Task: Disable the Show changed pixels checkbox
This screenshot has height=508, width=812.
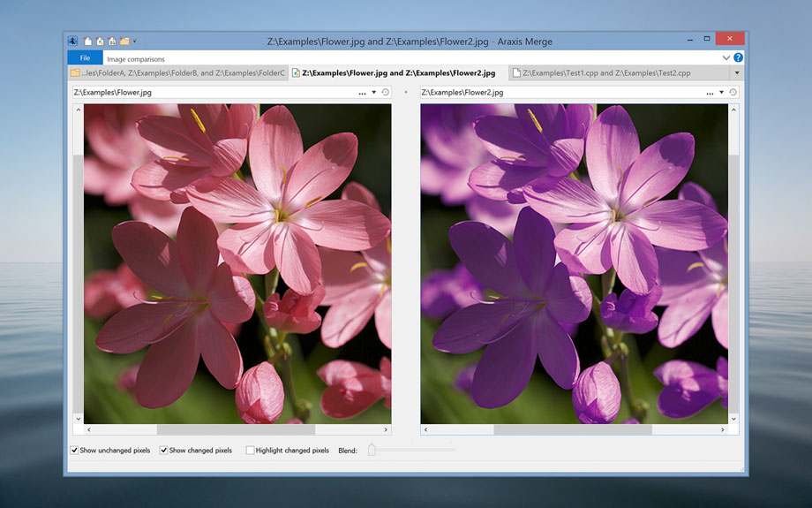Action: 163,451
